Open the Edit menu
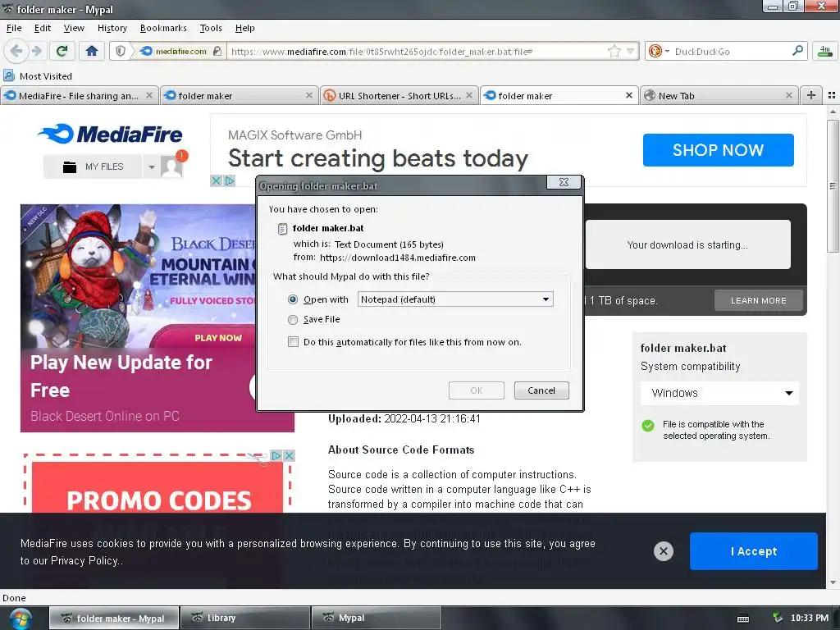Viewport: 840px width, 630px height. 43,28
